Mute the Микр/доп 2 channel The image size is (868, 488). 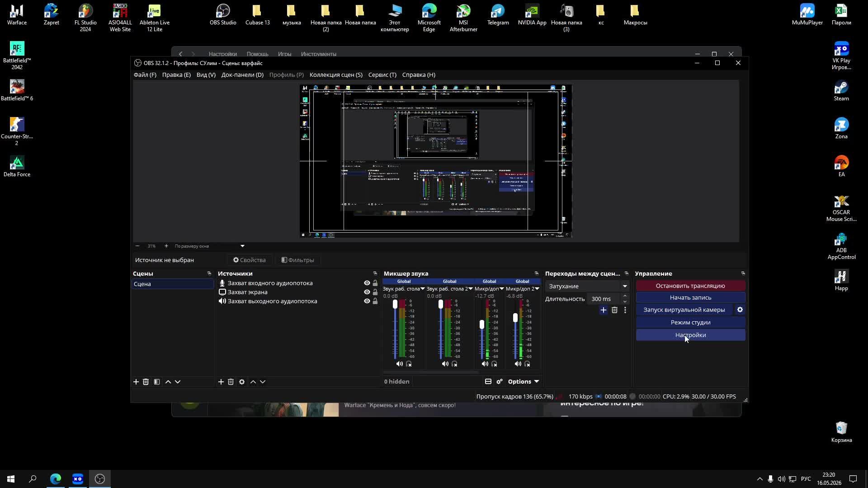[518, 364]
